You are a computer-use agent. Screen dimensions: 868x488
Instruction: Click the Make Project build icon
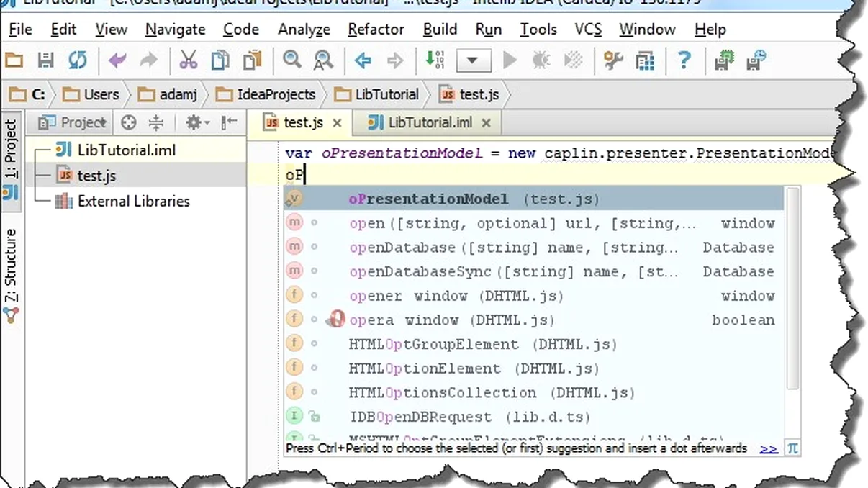pyautogui.click(x=435, y=60)
